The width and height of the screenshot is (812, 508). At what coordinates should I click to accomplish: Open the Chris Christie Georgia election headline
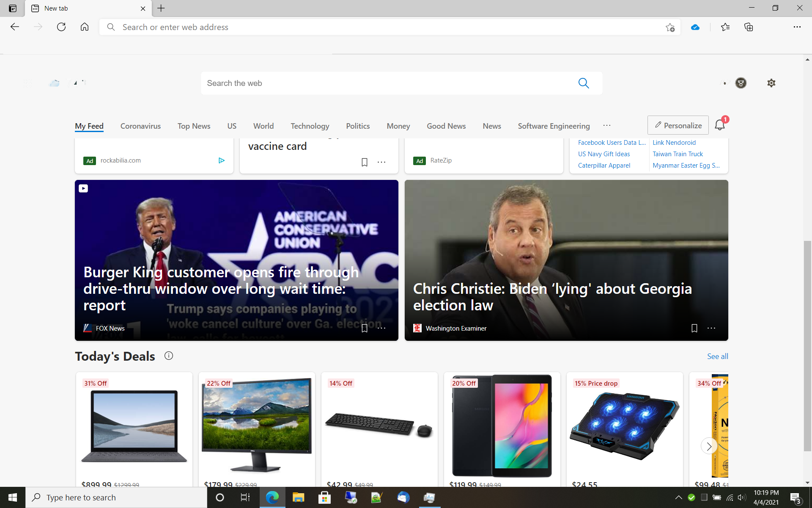(x=552, y=297)
